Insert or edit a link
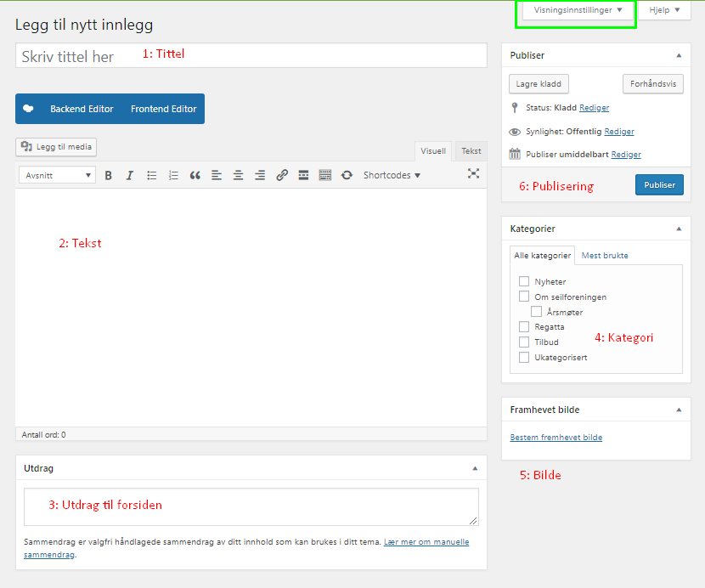Image resolution: width=705 pixels, height=588 pixels. point(282,175)
